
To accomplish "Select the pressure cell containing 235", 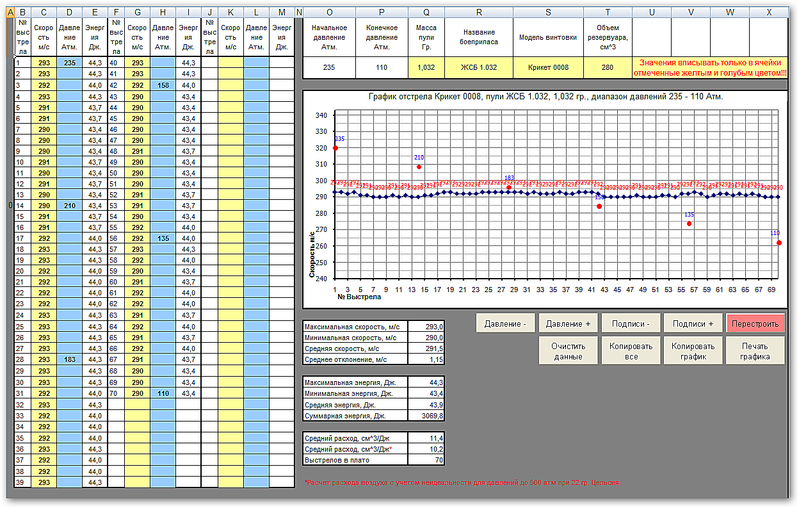I will point(69,63).
